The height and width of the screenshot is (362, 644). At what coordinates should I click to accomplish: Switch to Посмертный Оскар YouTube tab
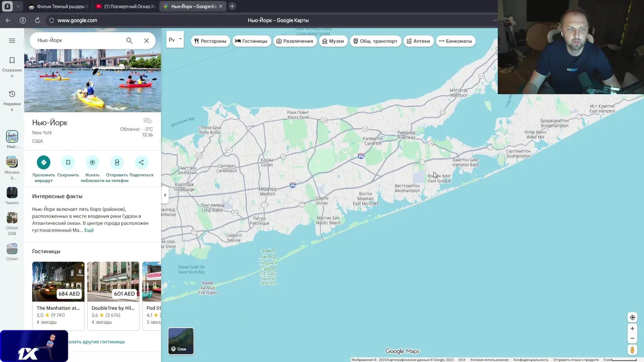(125, 7)
